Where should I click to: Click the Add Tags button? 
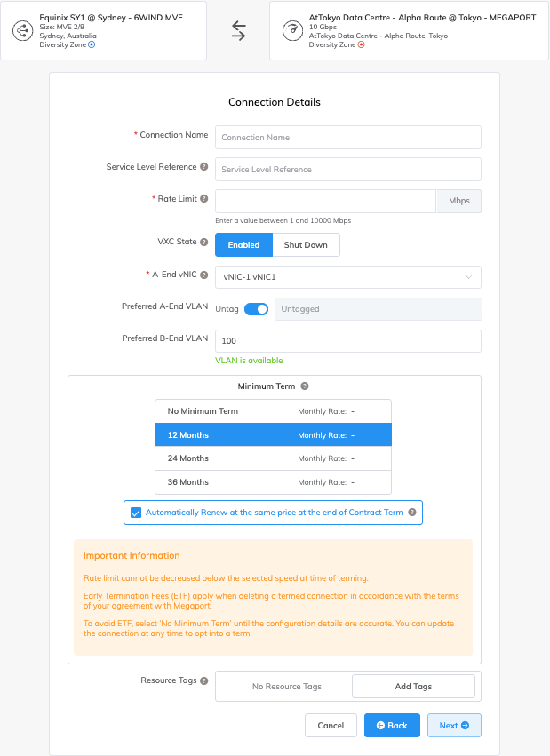(413, 687)
